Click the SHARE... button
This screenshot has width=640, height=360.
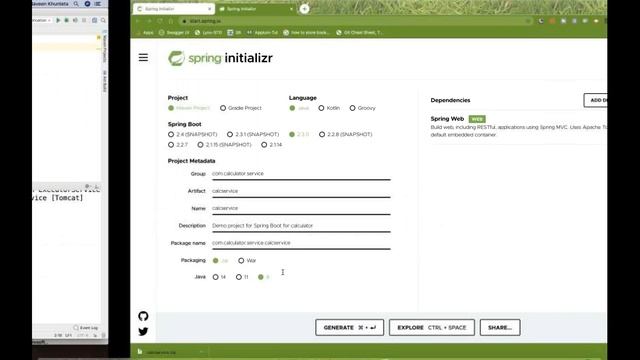500,327
